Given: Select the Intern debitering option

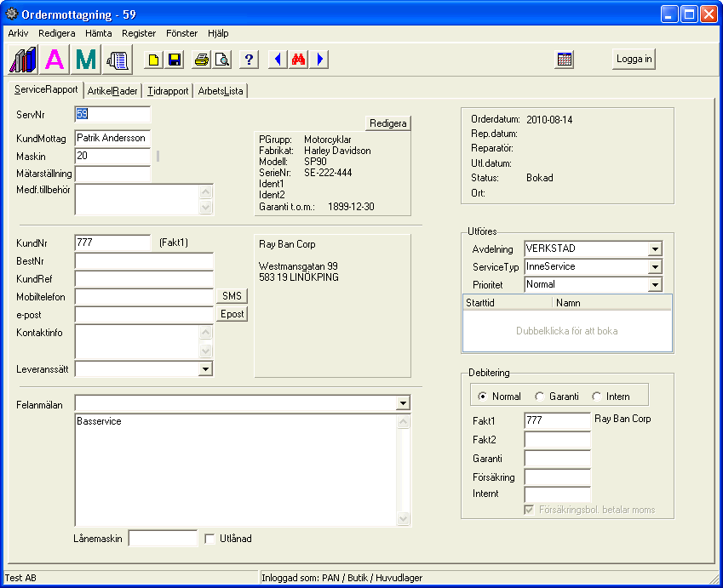Looking at the screenshot, I should (x=597, y=397).
